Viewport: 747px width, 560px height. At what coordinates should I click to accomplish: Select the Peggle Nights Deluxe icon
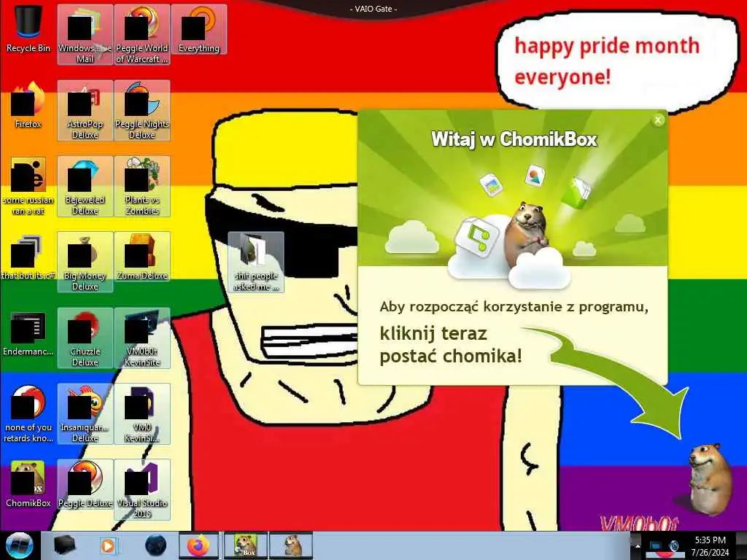coord(142,111)
